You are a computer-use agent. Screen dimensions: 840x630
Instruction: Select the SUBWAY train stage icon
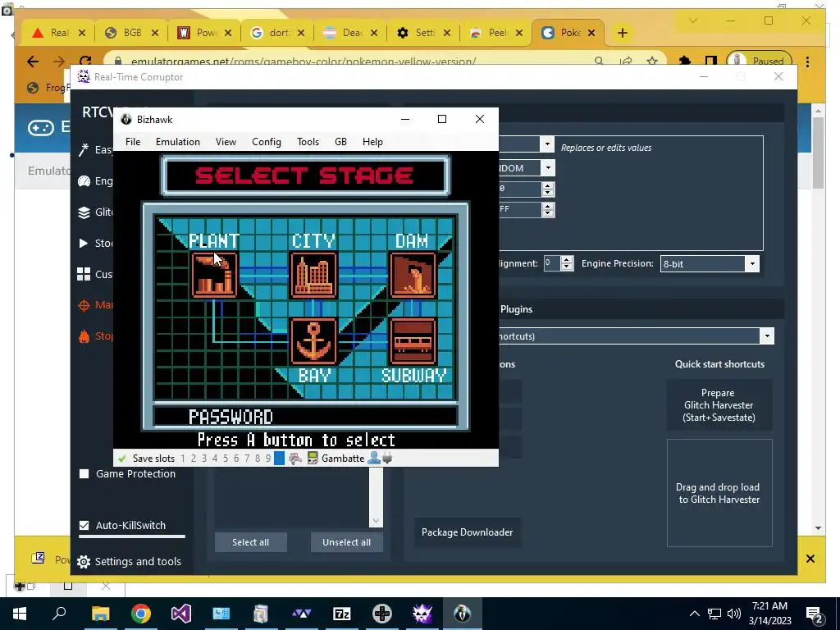413,341
